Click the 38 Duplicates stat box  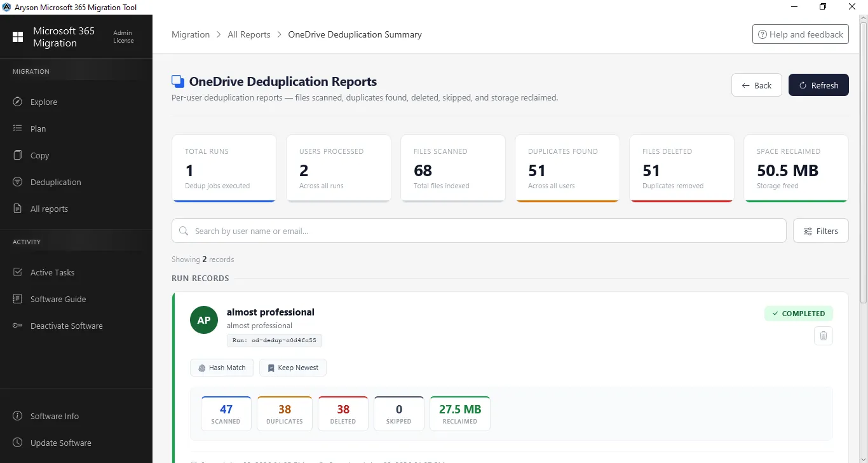click(x=285, y=413)
